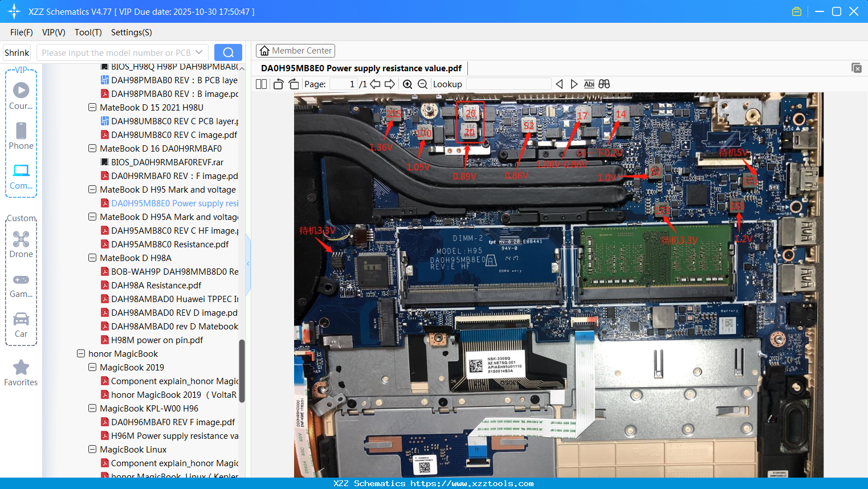The image size is (868, 489).
Task: Rotate the page counterclockwise
Action: click(x=278, y=84)
